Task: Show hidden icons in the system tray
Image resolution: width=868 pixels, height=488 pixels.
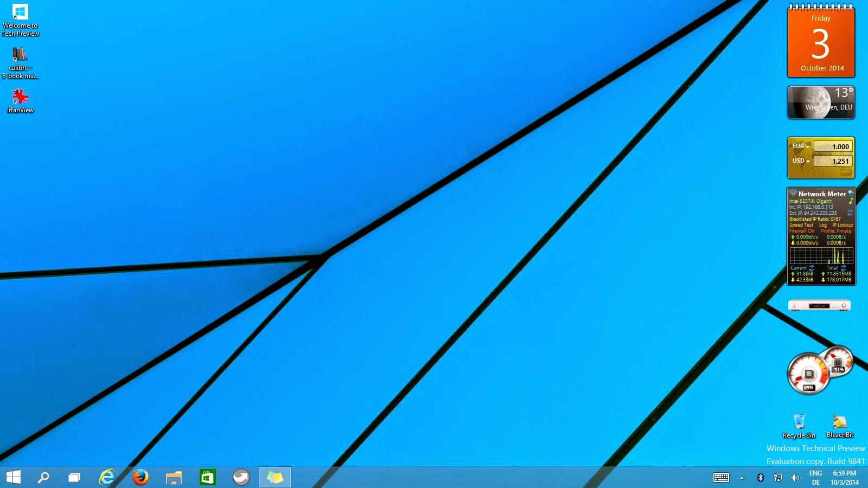Action: pos(741,478)
